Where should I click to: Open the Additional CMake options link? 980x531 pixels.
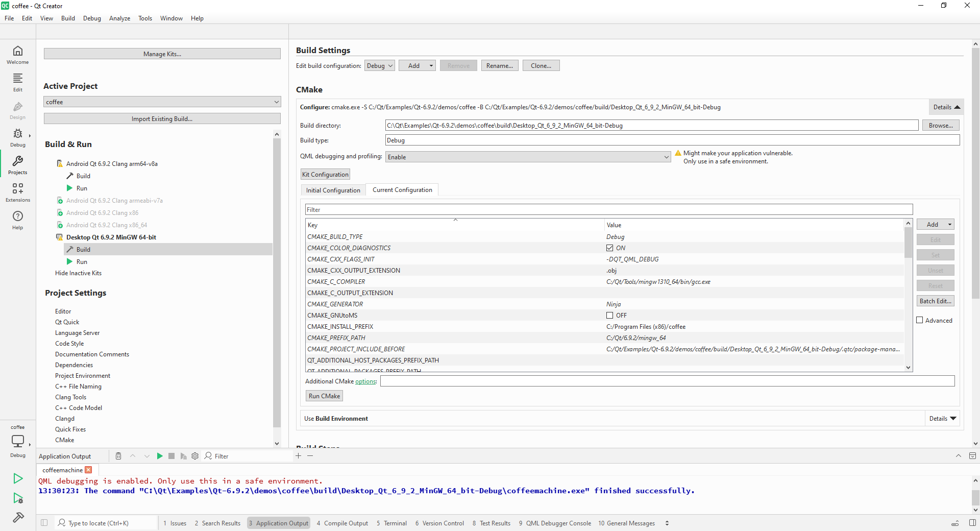coord(365,381)
